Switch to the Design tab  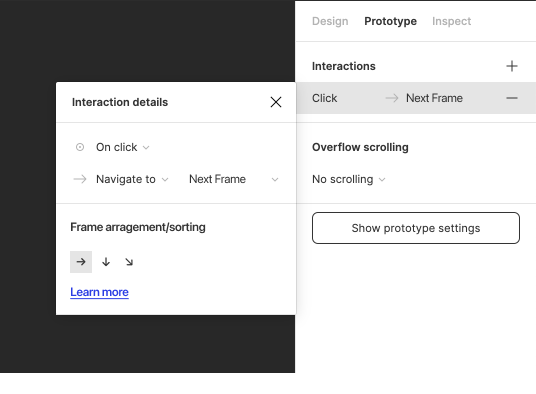(x=330, y=21)
